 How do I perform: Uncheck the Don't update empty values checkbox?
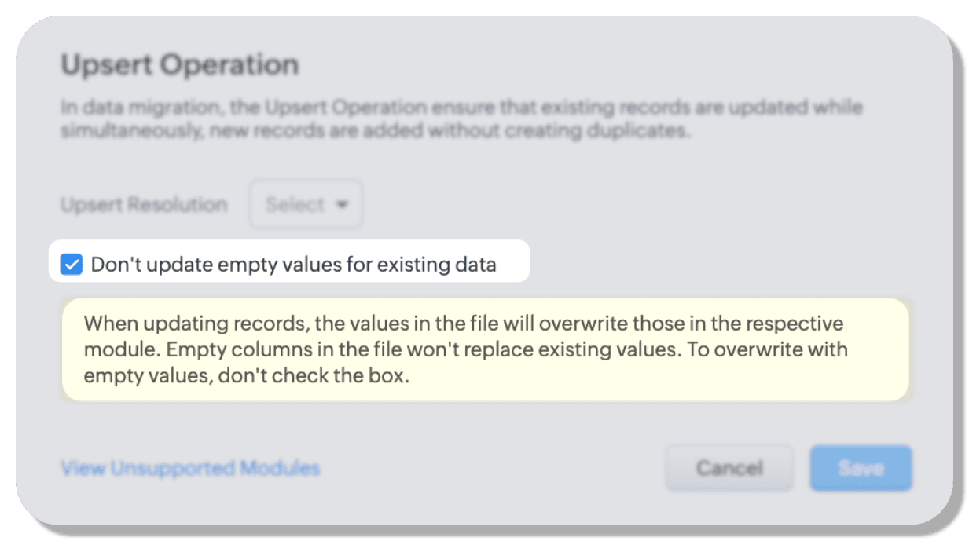(72, 265)
